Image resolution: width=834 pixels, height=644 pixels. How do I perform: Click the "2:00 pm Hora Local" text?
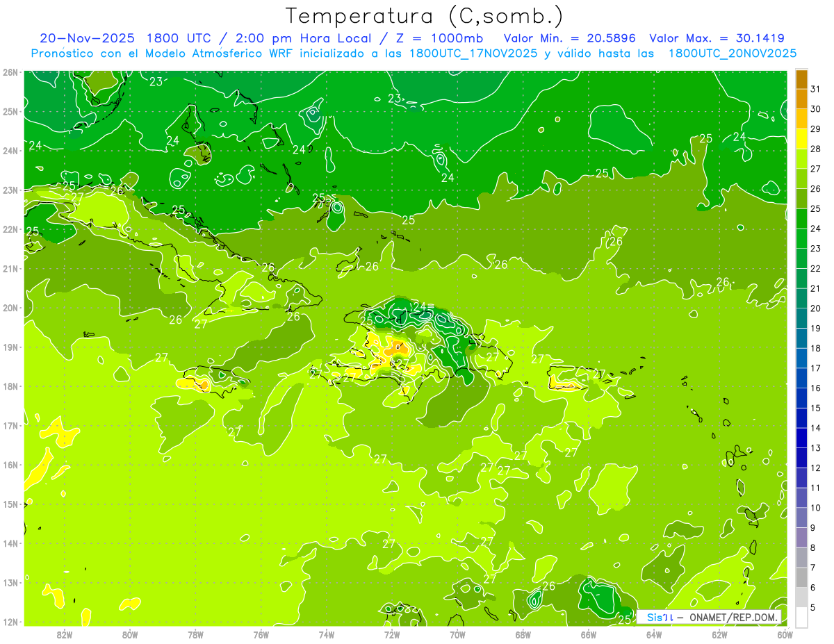[306, 38]
